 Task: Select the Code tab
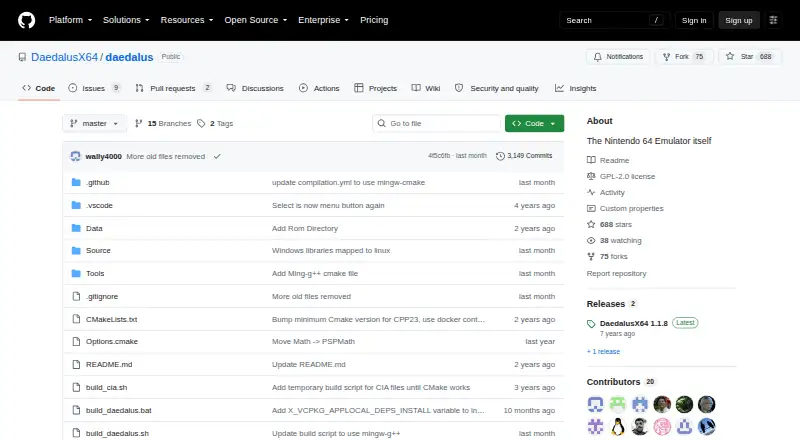39,88
